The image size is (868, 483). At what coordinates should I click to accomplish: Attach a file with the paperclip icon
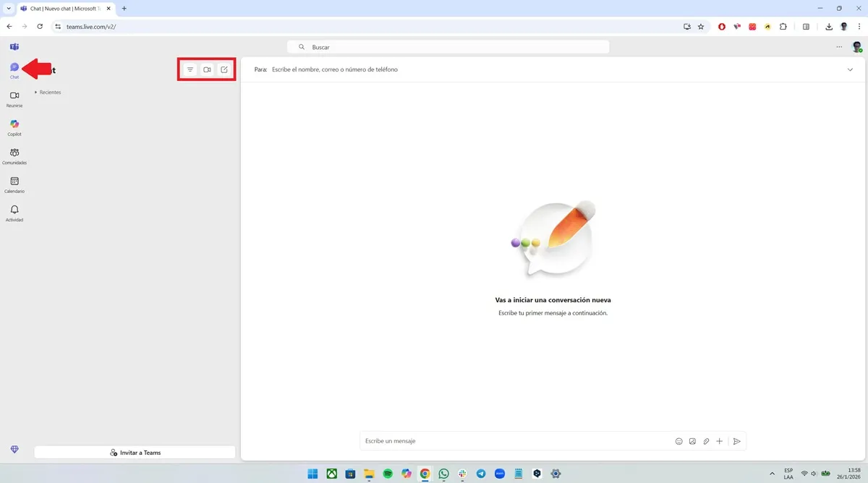(x=706, y=441)
